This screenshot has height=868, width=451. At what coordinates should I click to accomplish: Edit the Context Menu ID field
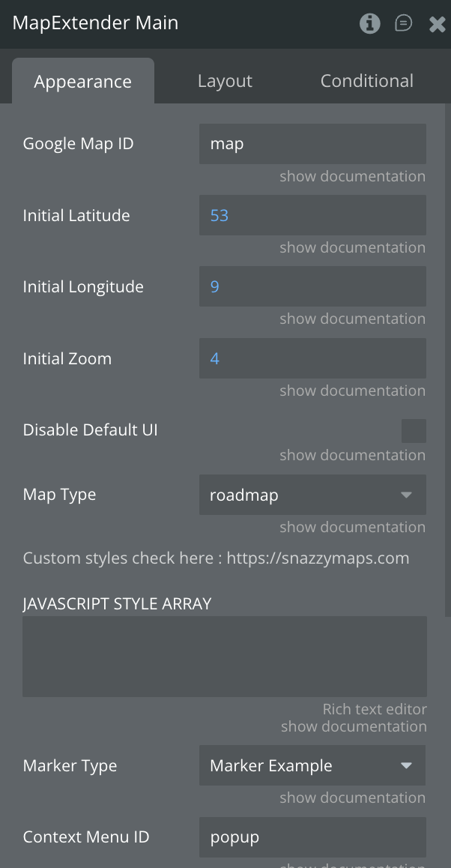point(312,837)
